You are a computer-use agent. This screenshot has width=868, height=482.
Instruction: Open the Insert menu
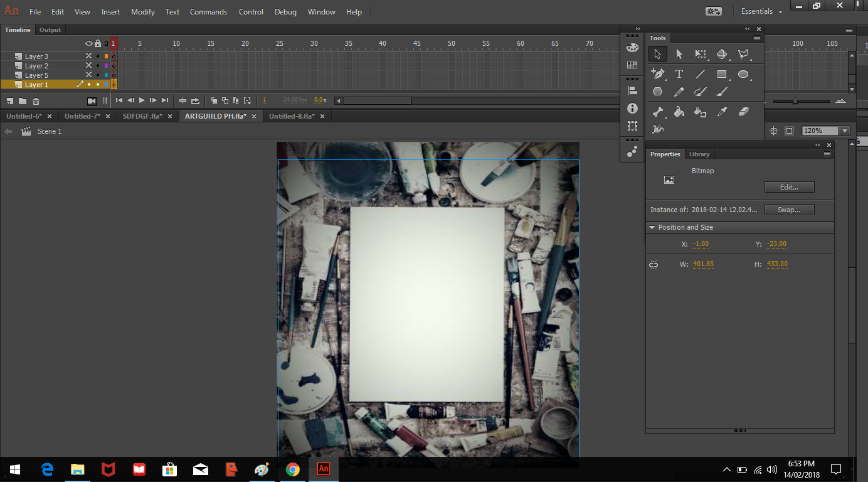[x=111, y=12]
